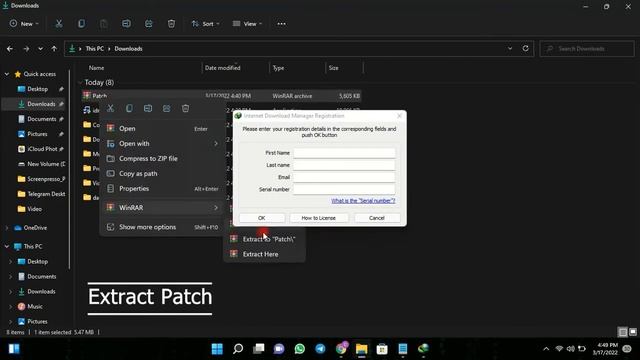Open Documents in Quick access

coord(42,119)
